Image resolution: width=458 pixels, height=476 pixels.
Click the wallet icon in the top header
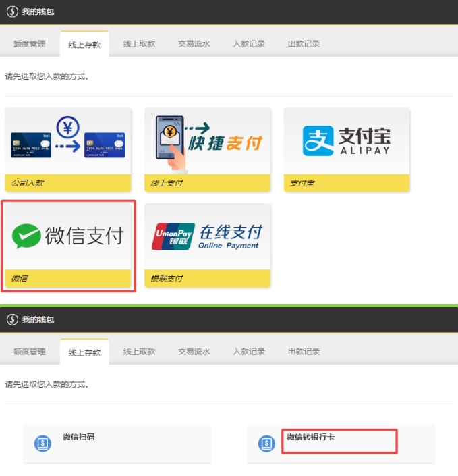click(12, 11)
